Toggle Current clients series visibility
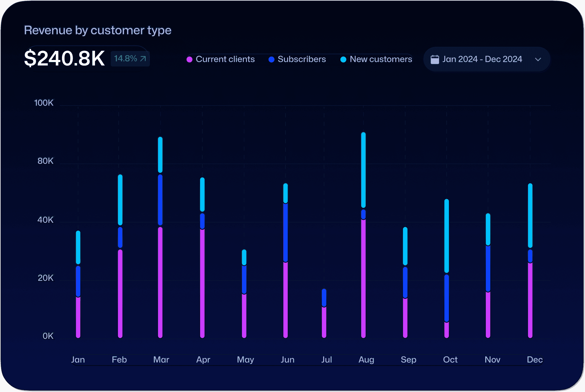This screenshot has width=585, height=392. point(225,59)
